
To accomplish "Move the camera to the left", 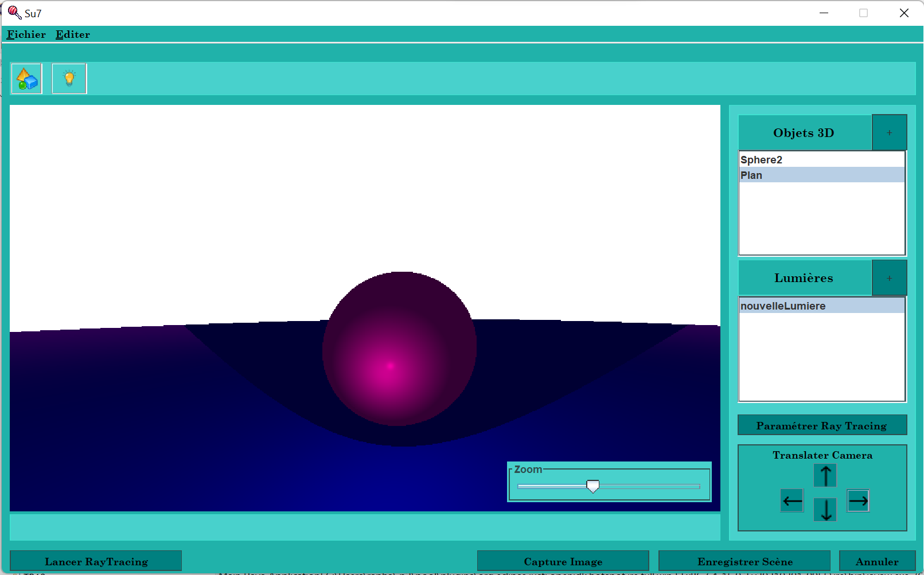I will click(792, 500).
